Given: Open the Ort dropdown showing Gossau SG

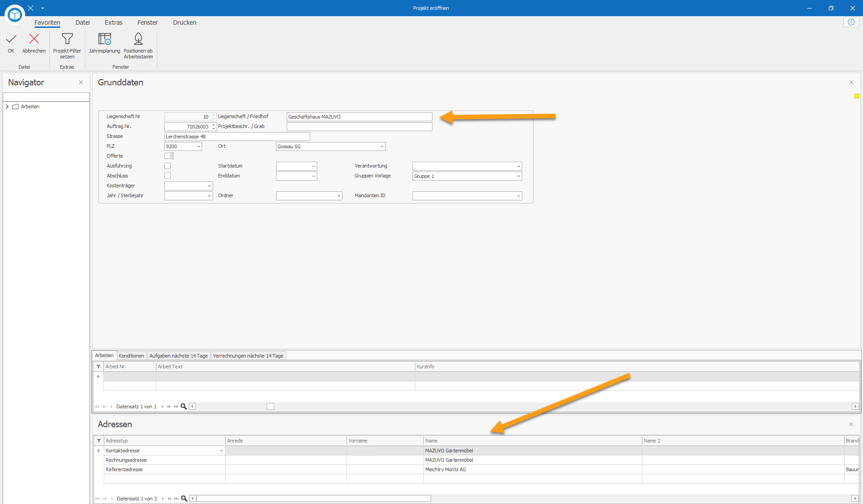Looking at the screenshot, I should [382, 146].
